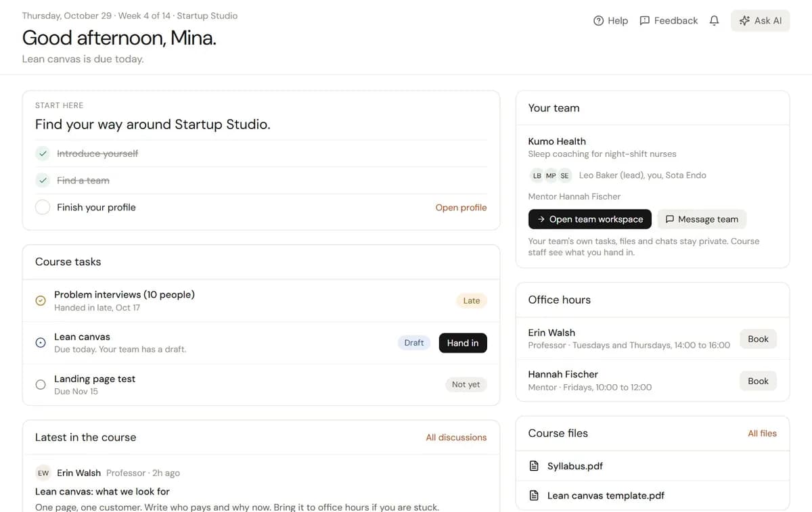
Task: View All files in Course files
Action: point(762,434)
